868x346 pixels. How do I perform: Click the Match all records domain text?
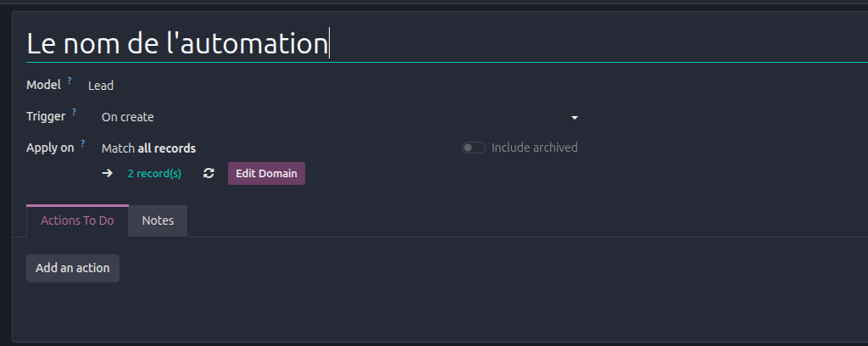pos(148,148)
